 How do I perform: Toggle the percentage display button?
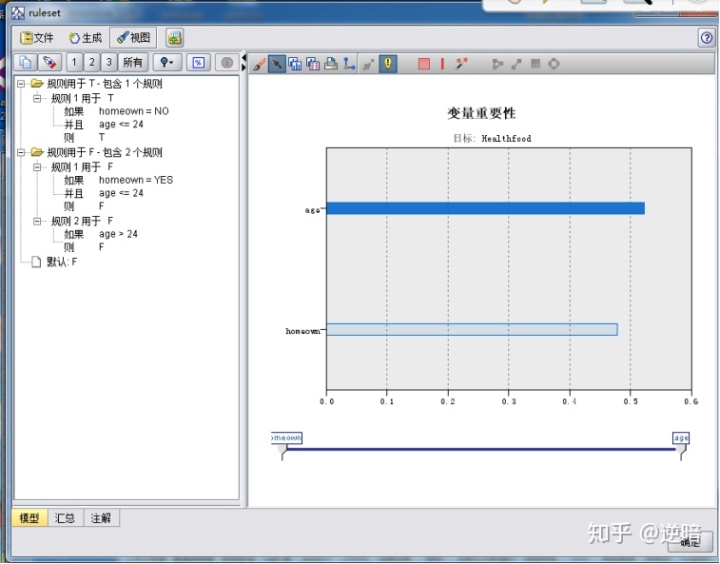tap(198, 62)
